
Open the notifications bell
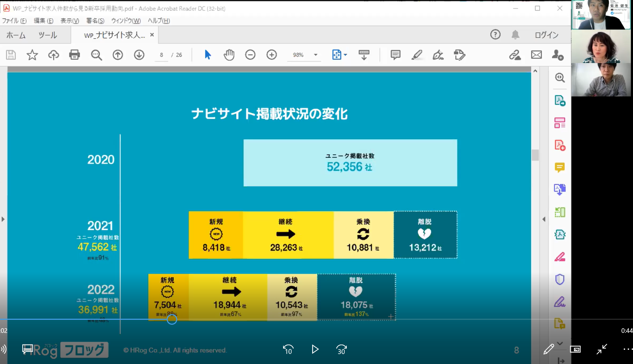516,35
